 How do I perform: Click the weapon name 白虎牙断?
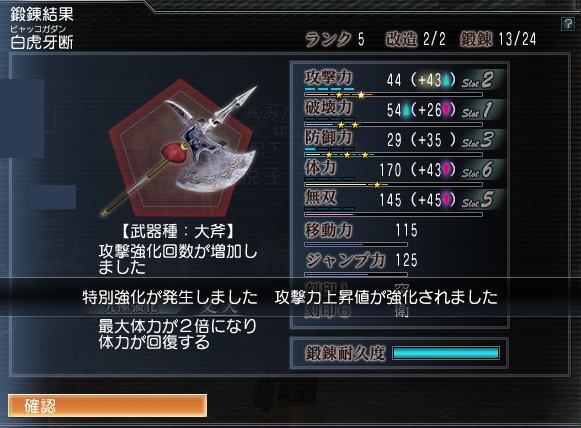[42, 42]
